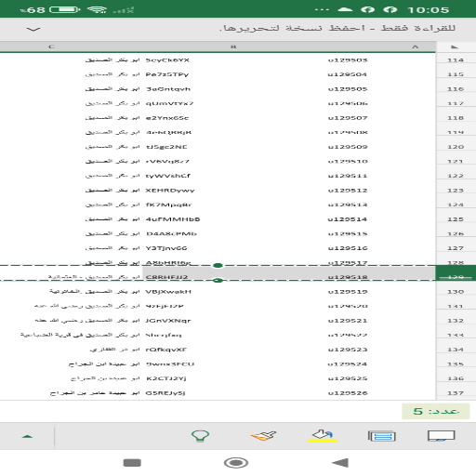
Task: Tap the battery icon in the status bar
Action: [x=65, y=10]
